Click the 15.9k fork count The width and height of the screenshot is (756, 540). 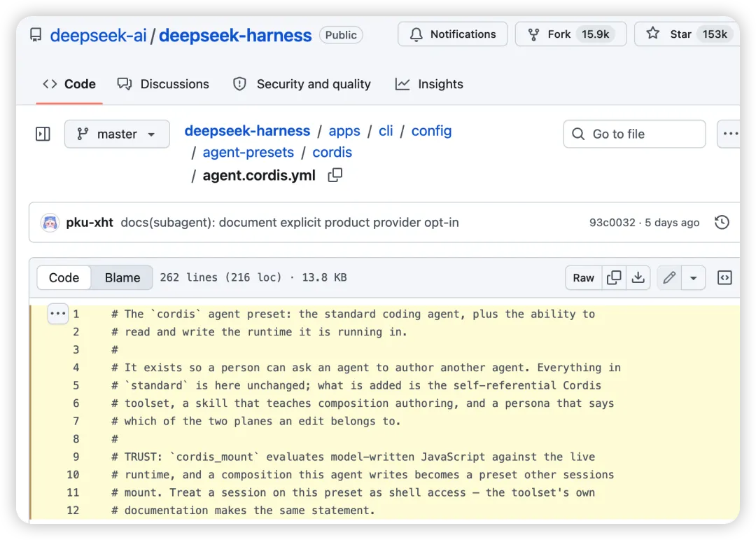(x=596, y=34)
